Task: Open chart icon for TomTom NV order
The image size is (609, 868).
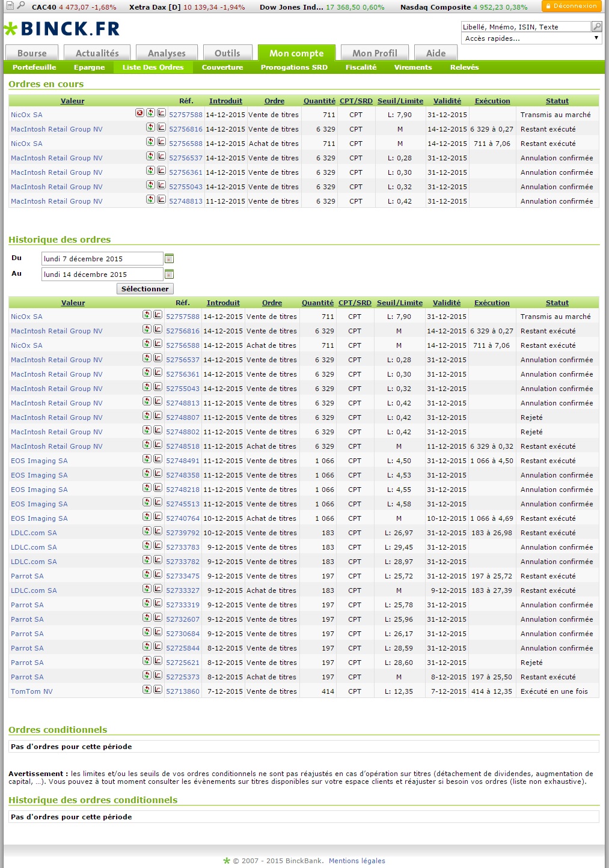Action: point(158,690)
